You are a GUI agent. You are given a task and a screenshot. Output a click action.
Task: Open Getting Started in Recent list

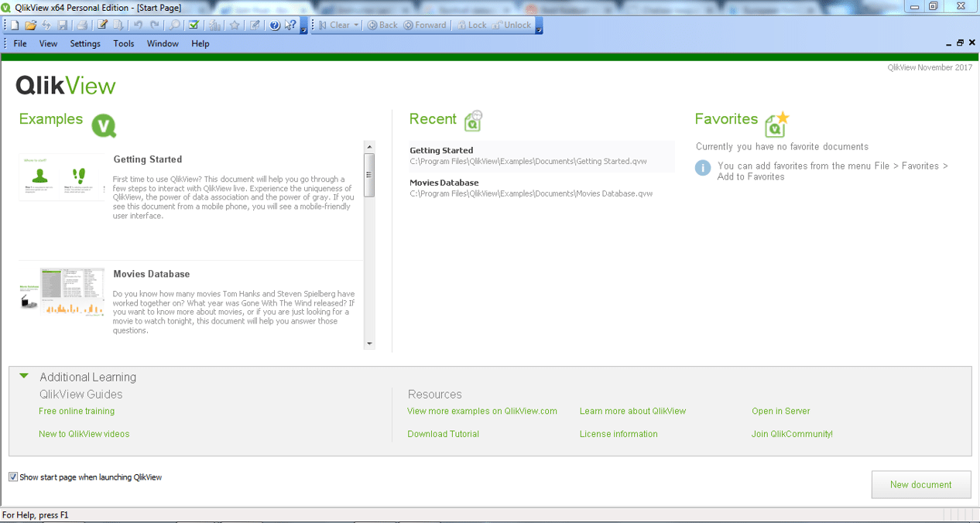point(542,156)
